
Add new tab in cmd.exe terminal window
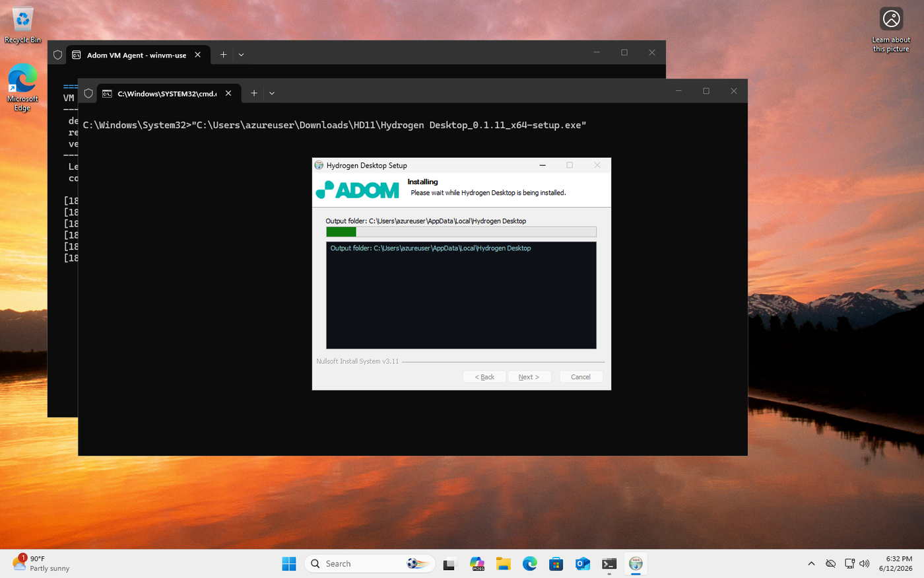[x=254, y=93]
